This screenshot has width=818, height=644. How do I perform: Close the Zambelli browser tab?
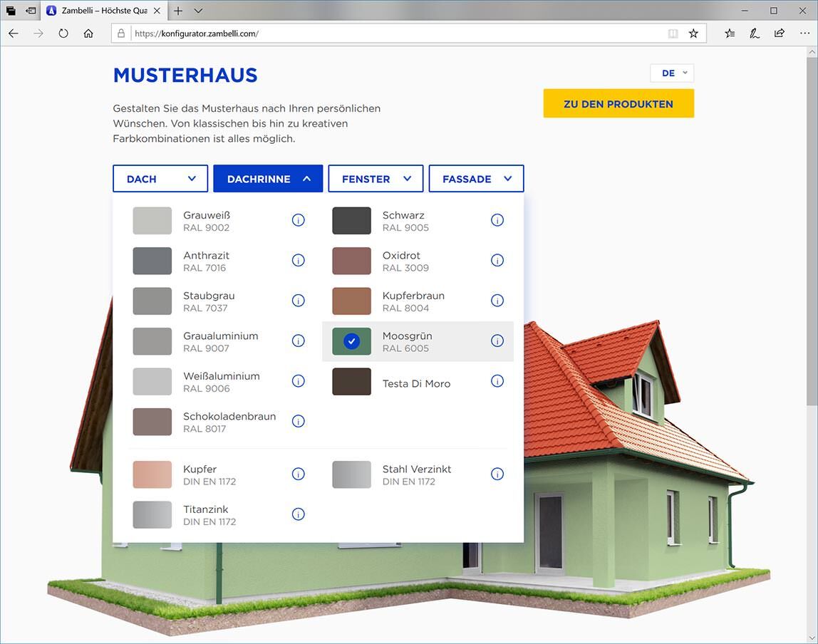click(x=157, y=11)
